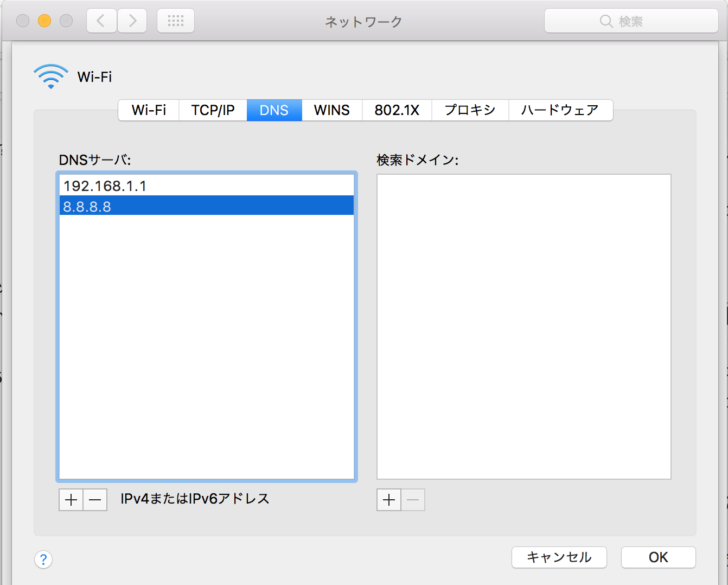Click the grid Show All preferences icon
Image resolution: width=728 pixels, height=585 pixels.
pos(175,20)
